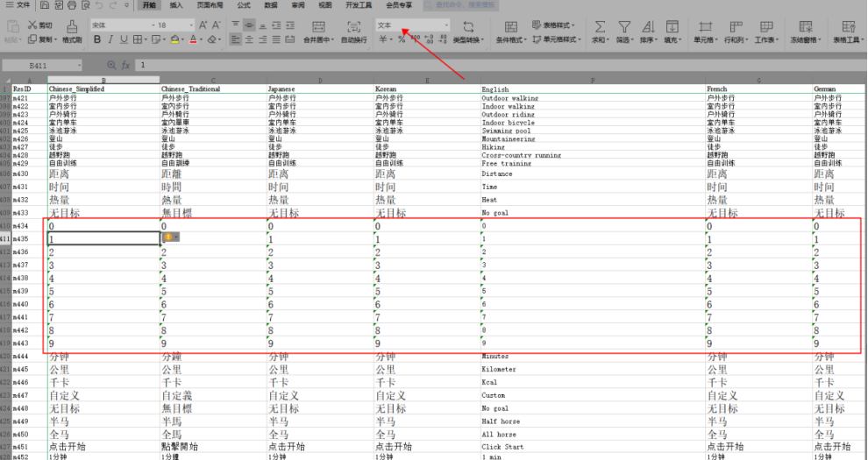Click the yellow warning icon beside cell B411
This screenshot has width=868, height=460.
click(168, 237)
